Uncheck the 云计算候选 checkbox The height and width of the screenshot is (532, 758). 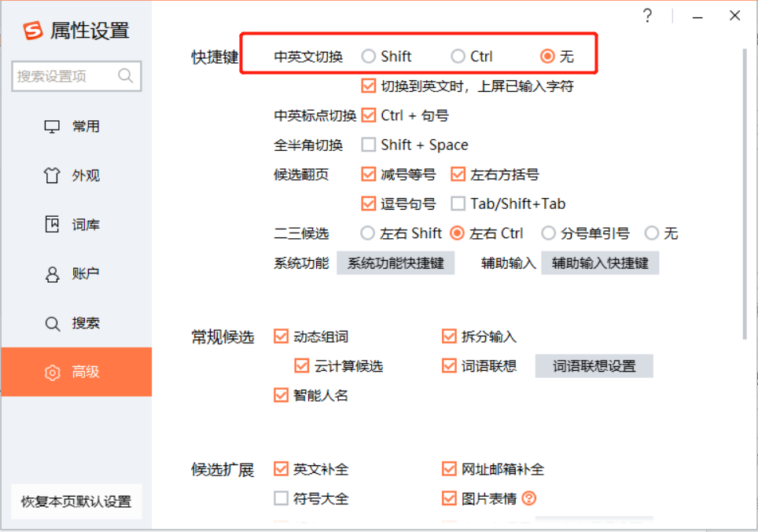point(302,366)
